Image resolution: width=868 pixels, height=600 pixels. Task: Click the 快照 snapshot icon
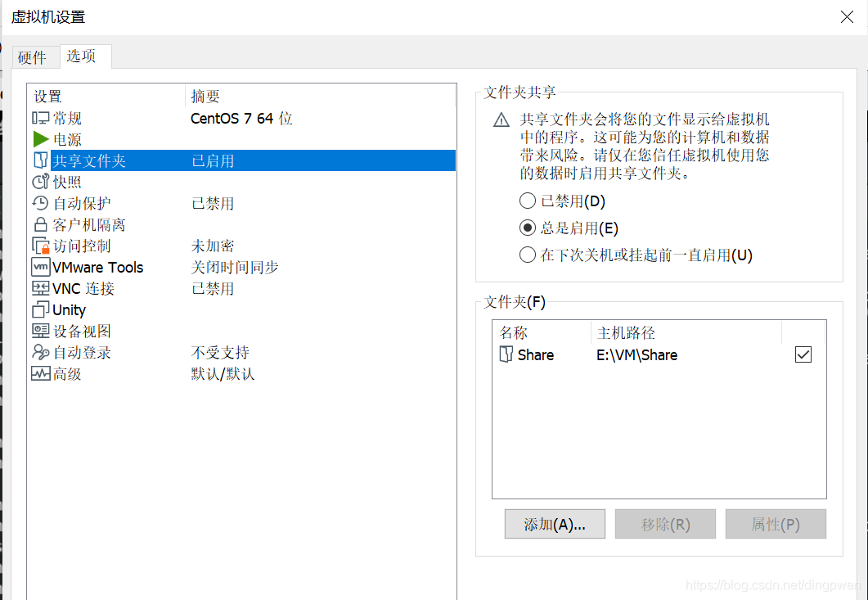(40, 182)
